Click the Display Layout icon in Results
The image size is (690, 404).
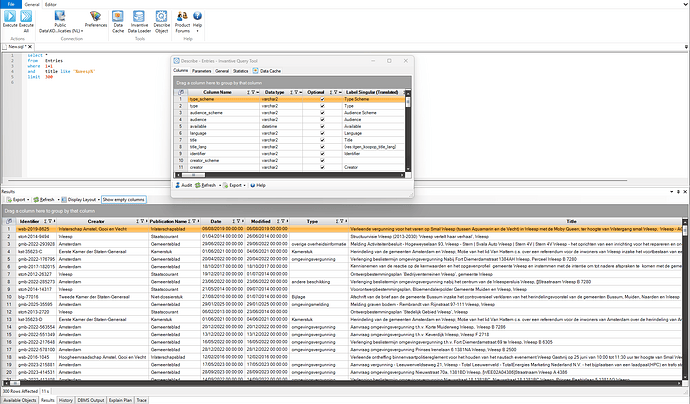pyautogui.click(x=64, y=200)
